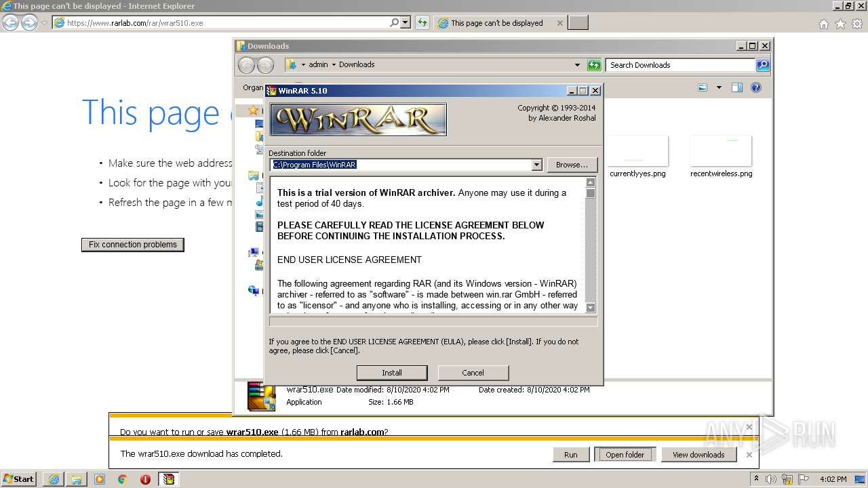Click the address bar search magnifier icon

[394, 22]
